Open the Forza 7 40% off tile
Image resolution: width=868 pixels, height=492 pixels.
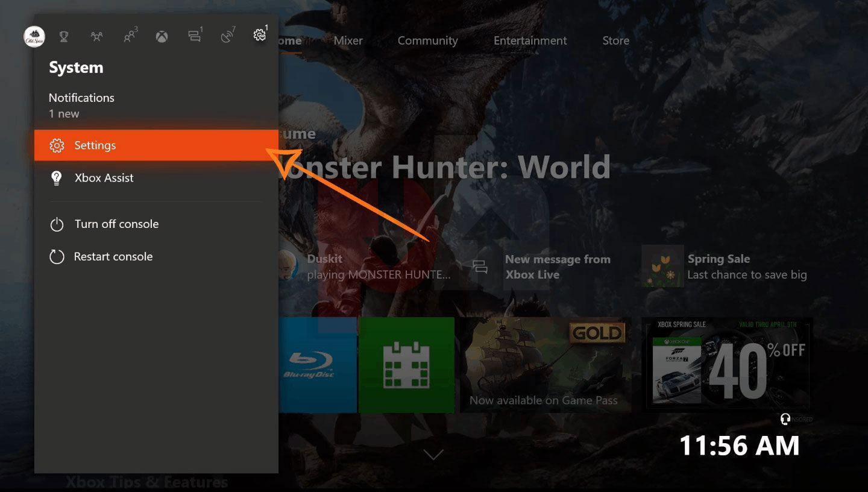pos(727,365)
